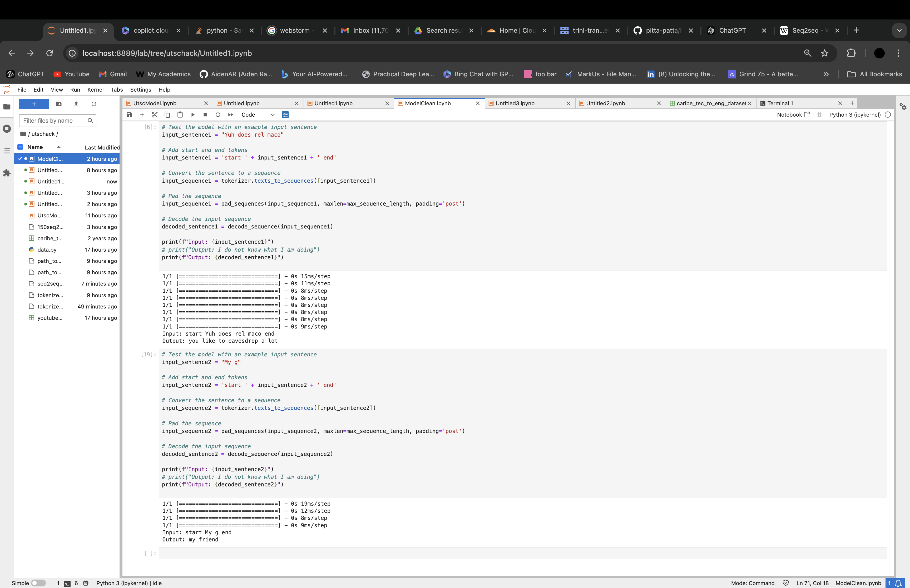Open the Running Terminals and Kernels sidebar
The width and height of the screenshot is (910, 588).
(7, 129)
